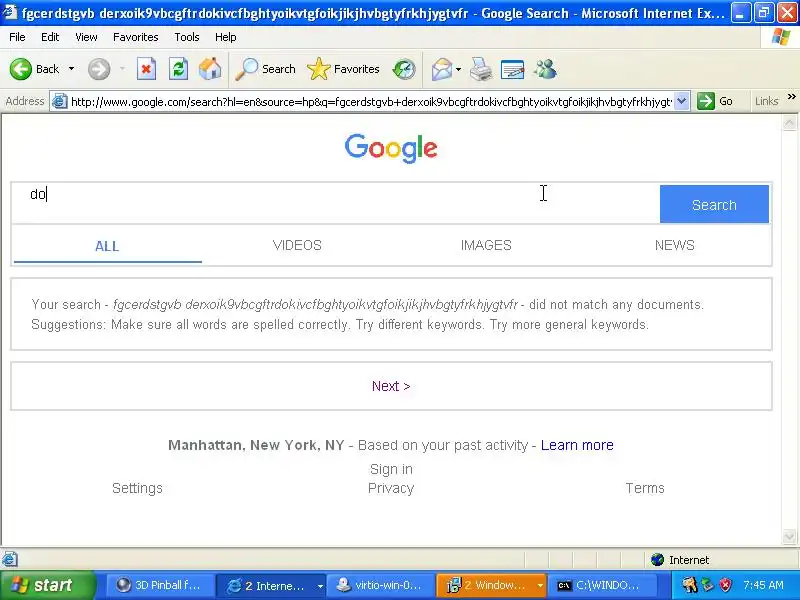Open the Terms footer link
This screenshot has height=600, width=800.
645,488
